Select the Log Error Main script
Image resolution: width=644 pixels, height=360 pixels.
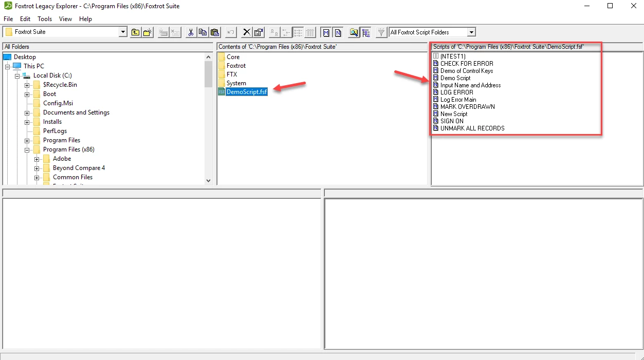coord(458,100)
